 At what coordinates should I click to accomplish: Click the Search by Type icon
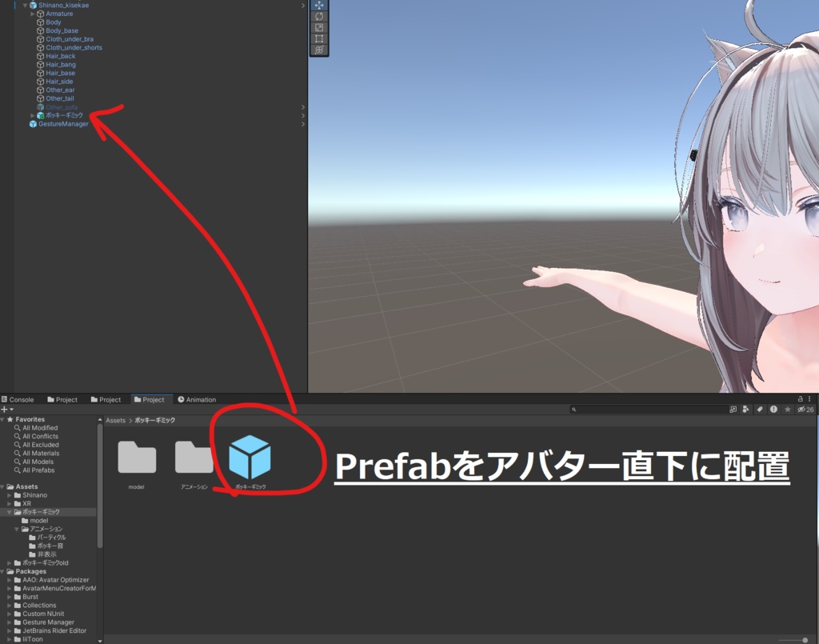click(745, 410)
